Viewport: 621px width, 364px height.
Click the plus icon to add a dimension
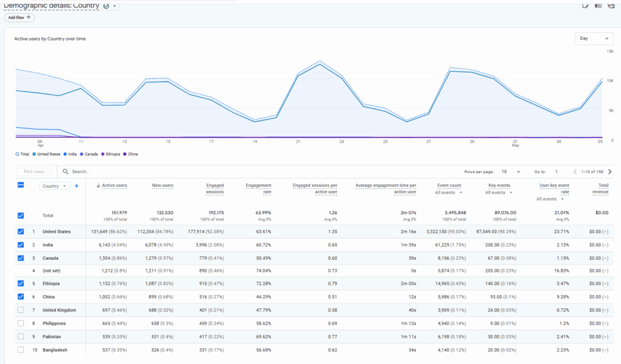[76, 185]
